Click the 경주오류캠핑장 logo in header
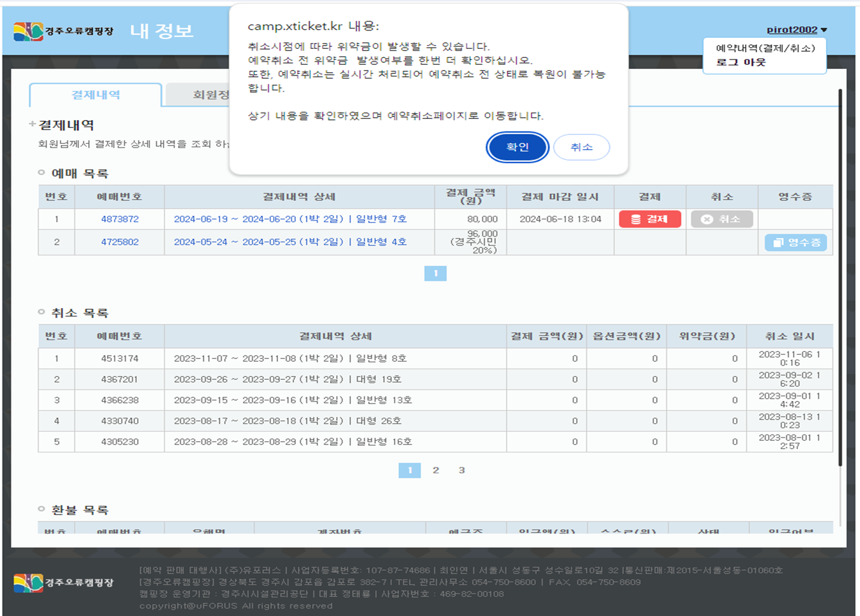This screenshot has height=616, width=860. tap(63, 31)
